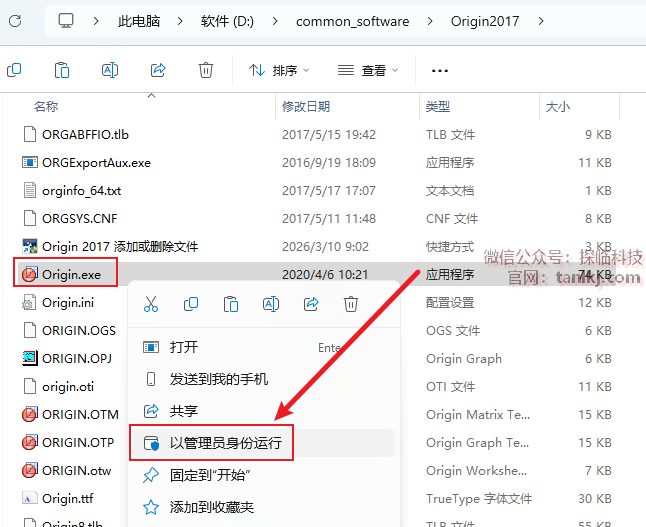Click the toolbar delete trash icon
Screen dimensions: 646x527
[x=206, y=70]
